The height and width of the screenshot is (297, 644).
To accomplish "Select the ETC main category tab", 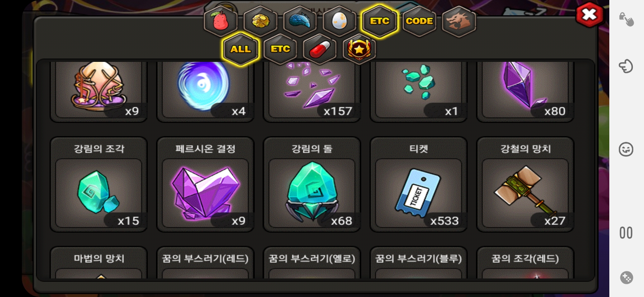I will [x=379, y=21].
